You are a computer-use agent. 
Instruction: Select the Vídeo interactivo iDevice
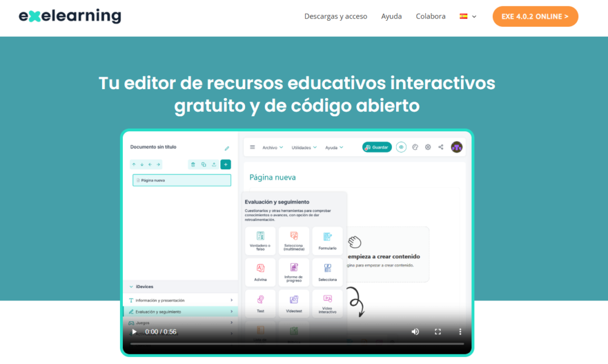[x=327, y=304]
